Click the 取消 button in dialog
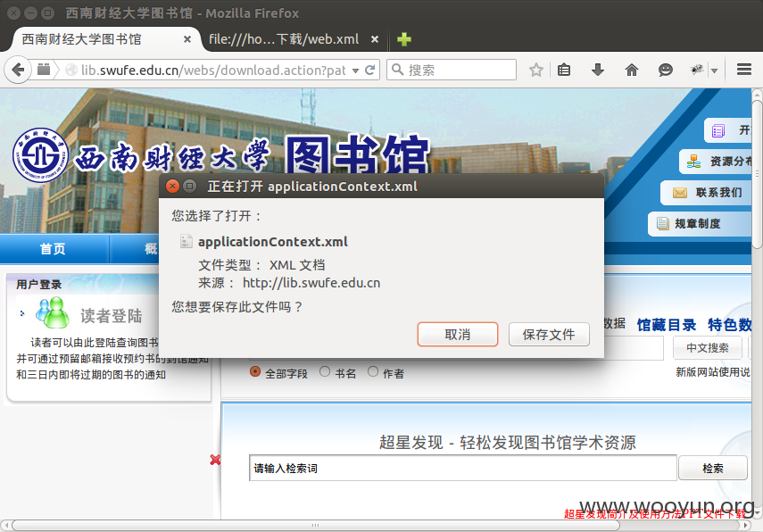 click(x=458, y=335)
